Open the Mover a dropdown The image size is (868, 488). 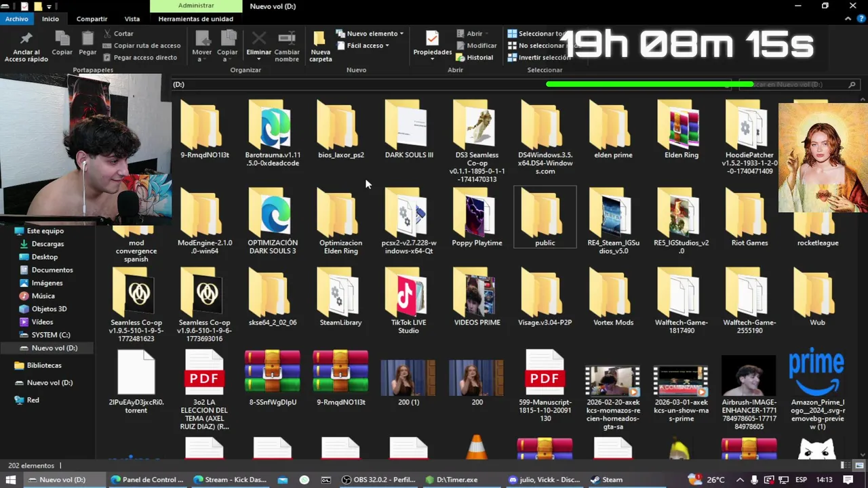pyautogui.click(x=201, y=47)
